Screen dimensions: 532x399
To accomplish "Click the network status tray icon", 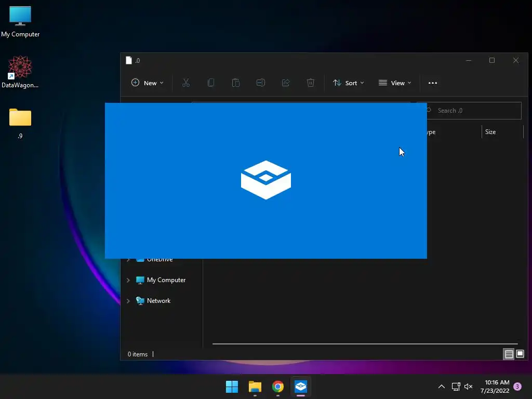I will tap(456, 387).
